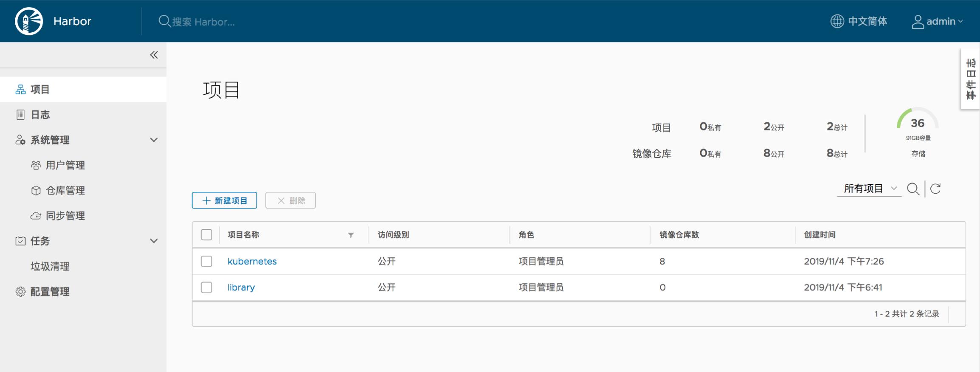Click the 删除 button
This screenshot has width=980, height=372.
(x=290, y=200)
